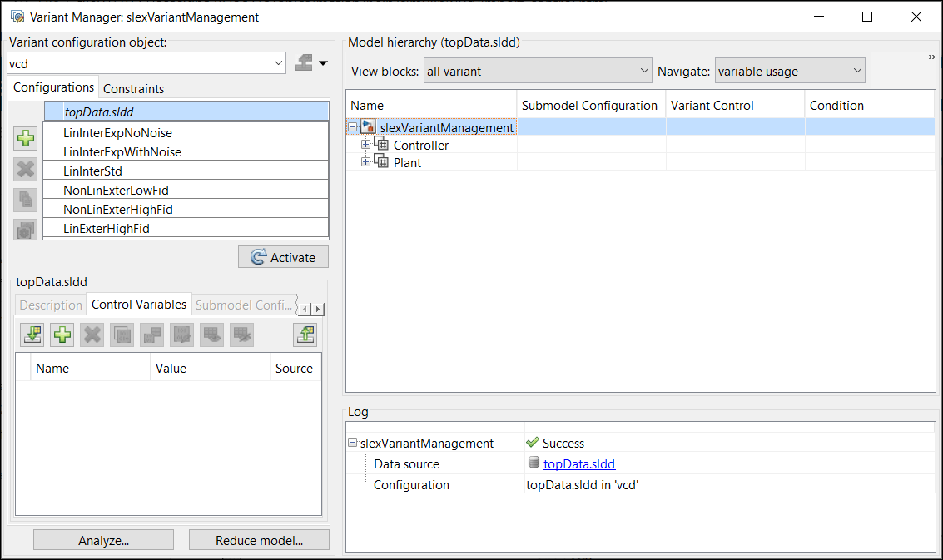Screen dimensions: 943x560
Task: Maximize the Variant Manager window
Action: [x=867, y=17]
